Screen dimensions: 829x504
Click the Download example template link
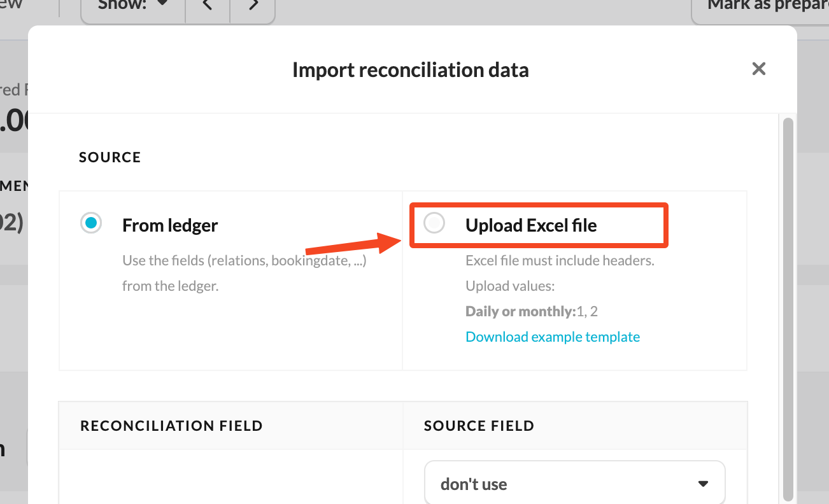coord(553,337)
